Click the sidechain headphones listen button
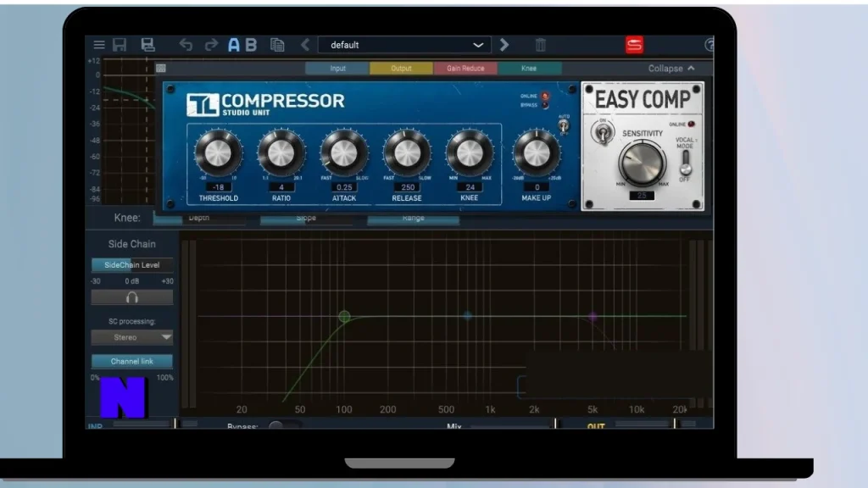This screenshot has width=868, height=488. pyautogui.click(x=131, y=297)
